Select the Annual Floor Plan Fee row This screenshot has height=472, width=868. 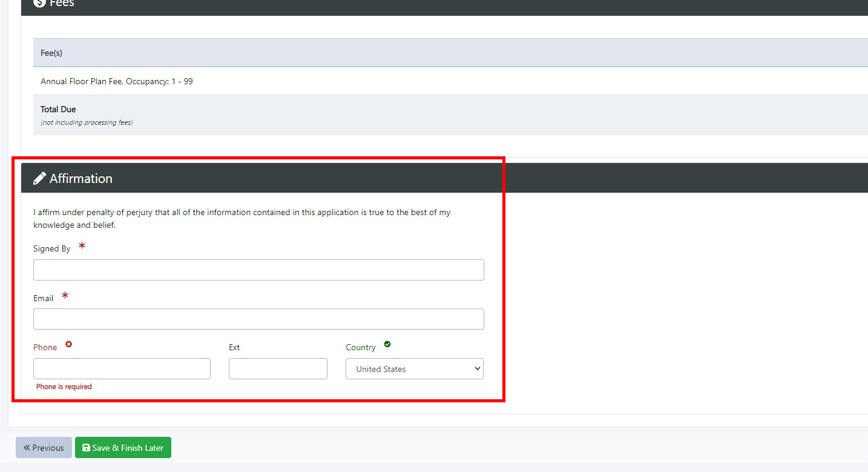117,81
